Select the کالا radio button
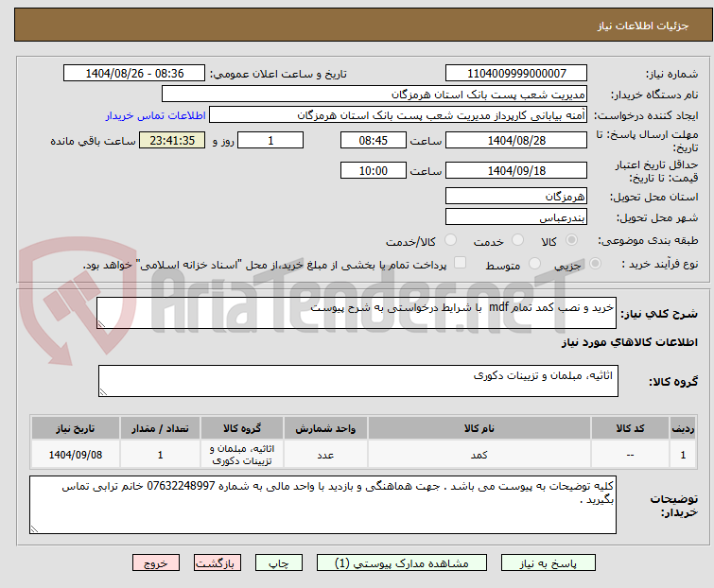This screenshot has height=588, width=714. click(571, 240)
